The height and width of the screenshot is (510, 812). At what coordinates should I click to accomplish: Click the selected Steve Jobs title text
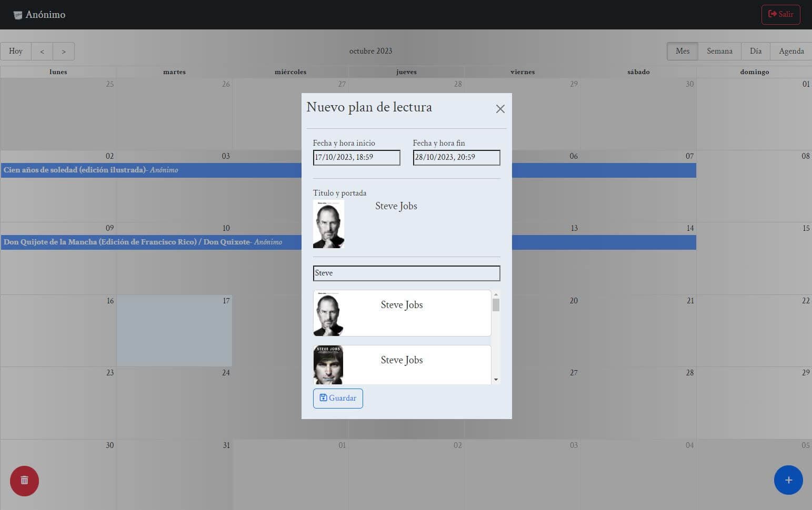(396, 206)
